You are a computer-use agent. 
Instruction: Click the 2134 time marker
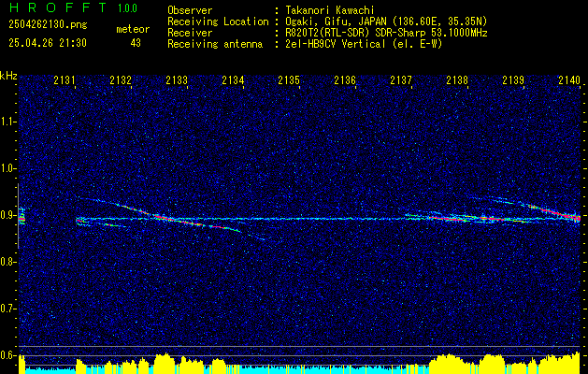pos(233,79)
